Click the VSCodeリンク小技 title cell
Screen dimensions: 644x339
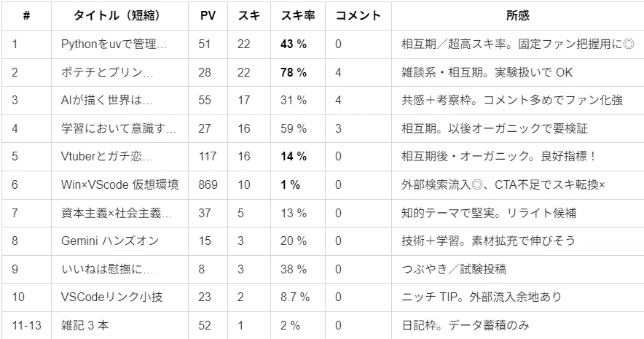click(119, 297)
